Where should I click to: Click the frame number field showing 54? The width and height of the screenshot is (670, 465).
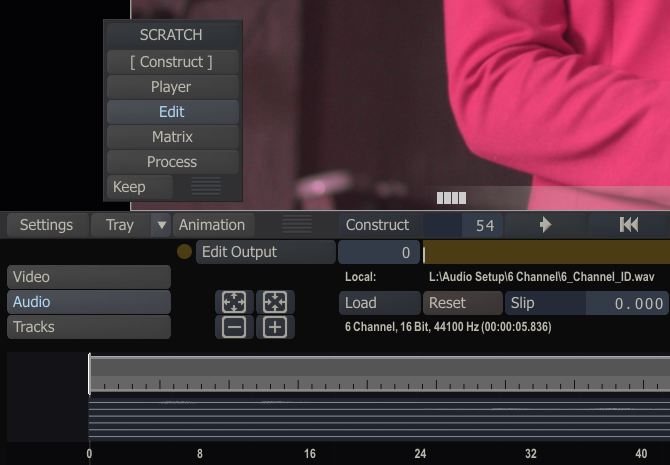(463, 225)
